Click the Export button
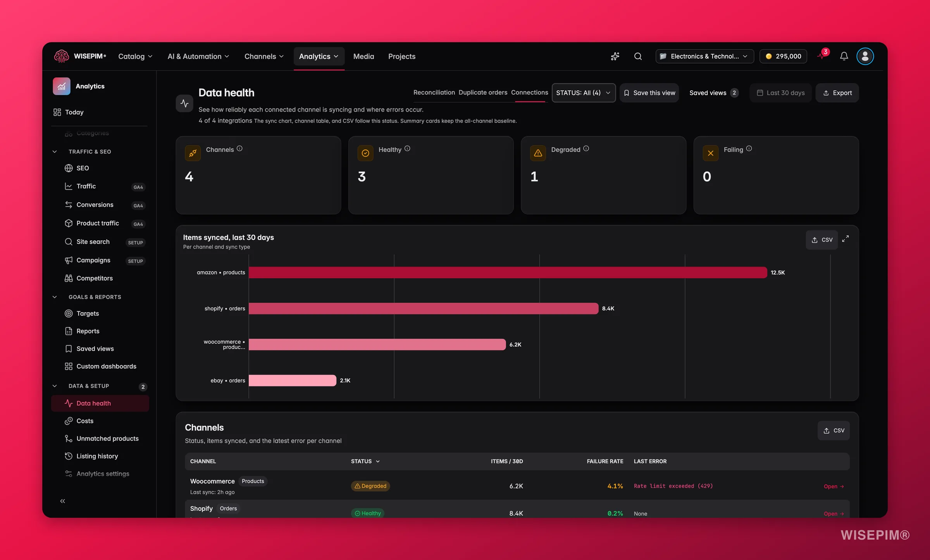930x560 pixels. (x=837, y=93)
